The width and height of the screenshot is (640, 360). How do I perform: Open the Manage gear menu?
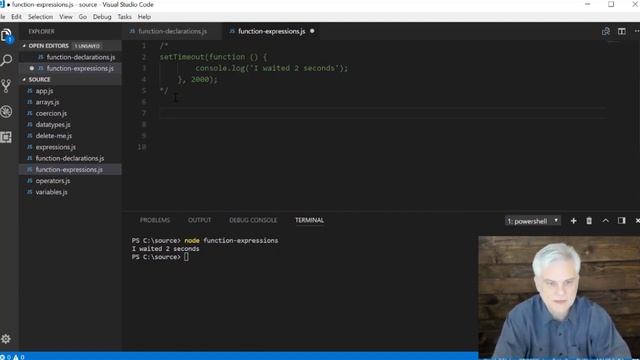pyautogui.click(x=6, y=339)
